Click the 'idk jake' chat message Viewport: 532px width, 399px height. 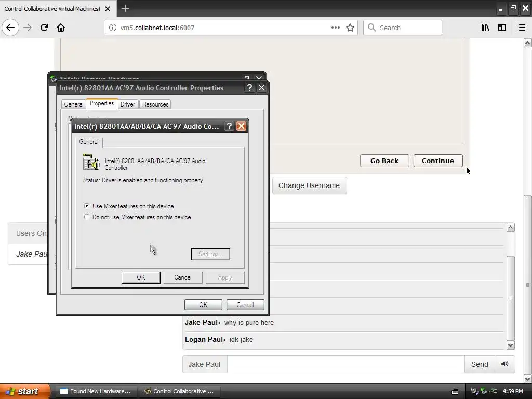pos(241,339)
